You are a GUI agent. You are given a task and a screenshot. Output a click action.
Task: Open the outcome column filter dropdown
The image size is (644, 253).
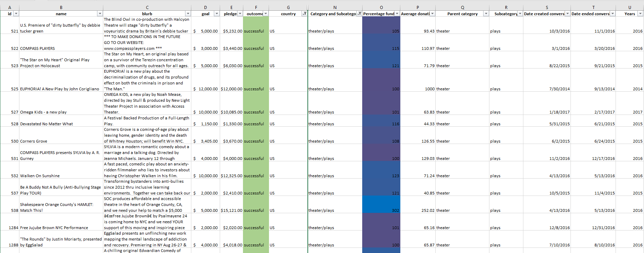pyautogui.click(x=266, y=13)
